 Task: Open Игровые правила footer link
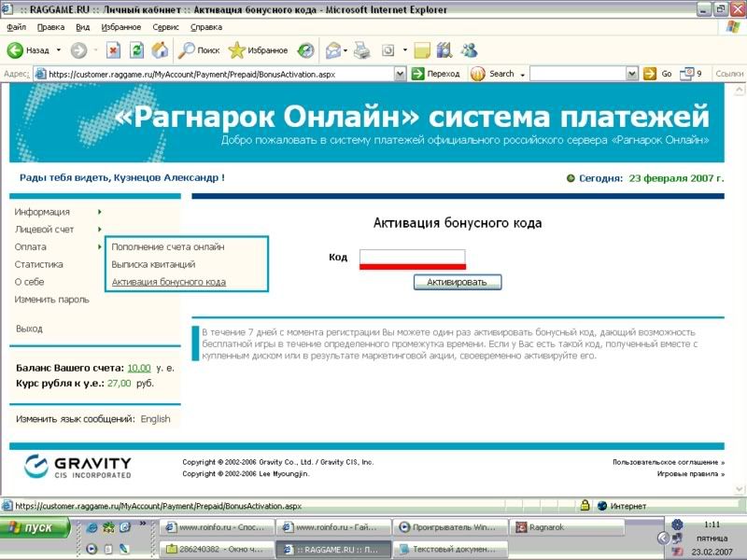(691, 474)
